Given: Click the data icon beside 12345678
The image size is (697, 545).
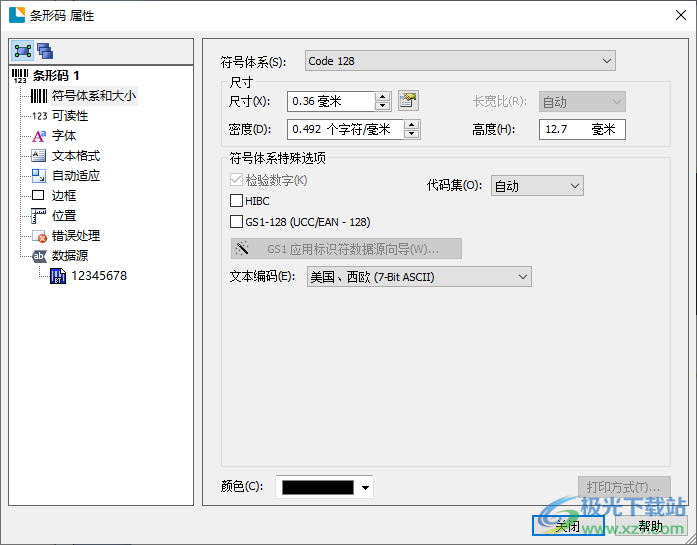Looking at the screenshot, I should pyautogui.click(x=58, y=276).
